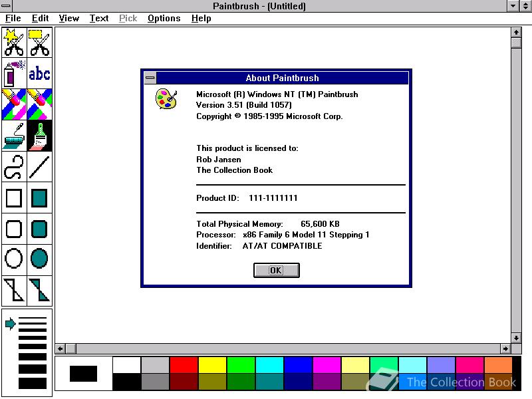Select the Scissors free-form cutout tool

click(x=14, y=43)
